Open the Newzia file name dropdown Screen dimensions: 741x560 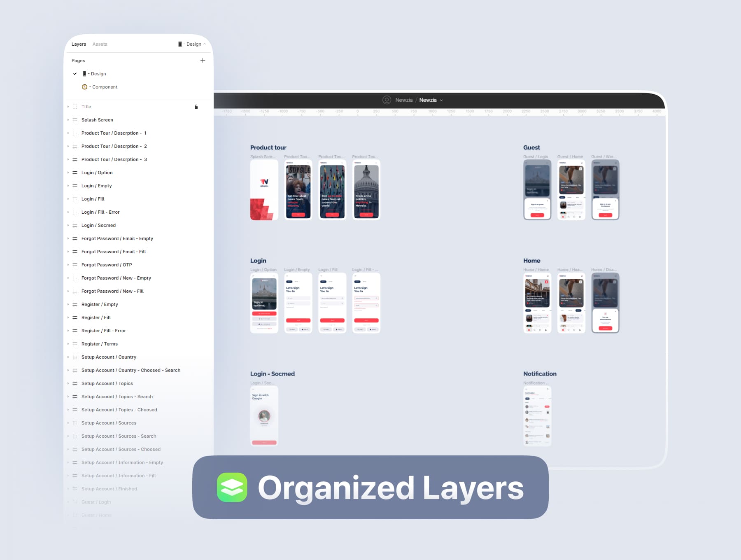coord(441,100)
